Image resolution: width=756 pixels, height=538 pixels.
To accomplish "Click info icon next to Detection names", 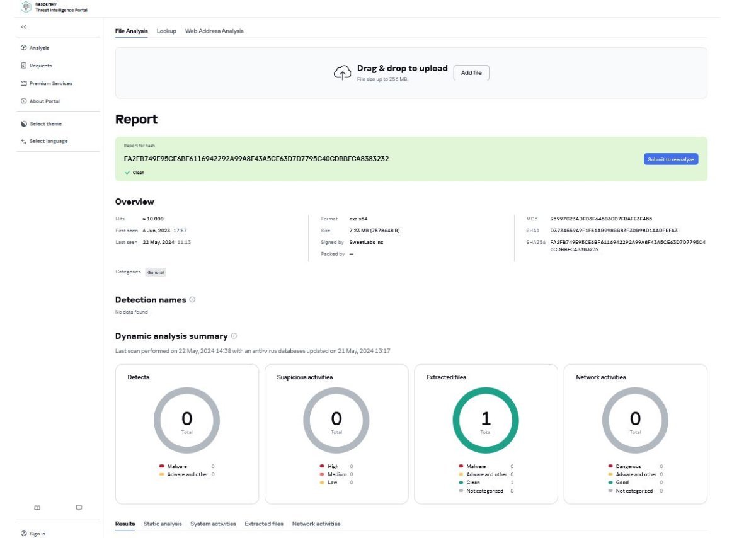I will (192, 300).
